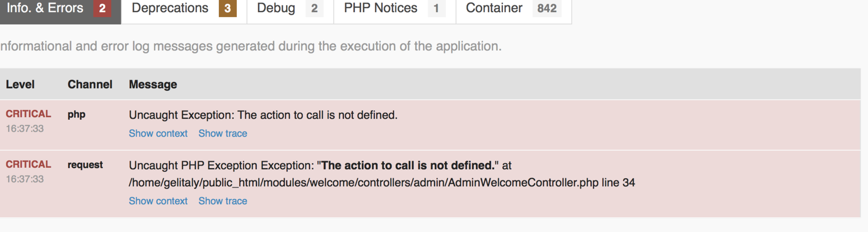Click the Info. & Errors tab
Viewport: 868px width, 232px height.
(45, 8)
